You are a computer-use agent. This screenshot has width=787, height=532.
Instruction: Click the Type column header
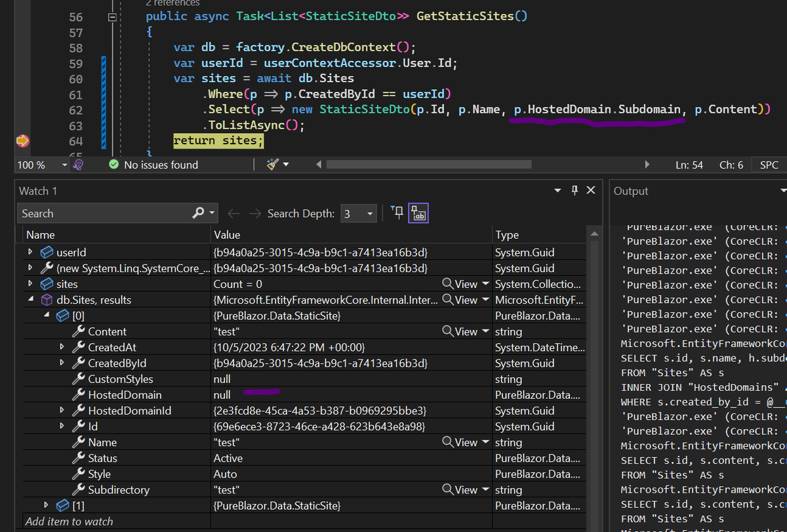tap(538, 235)
